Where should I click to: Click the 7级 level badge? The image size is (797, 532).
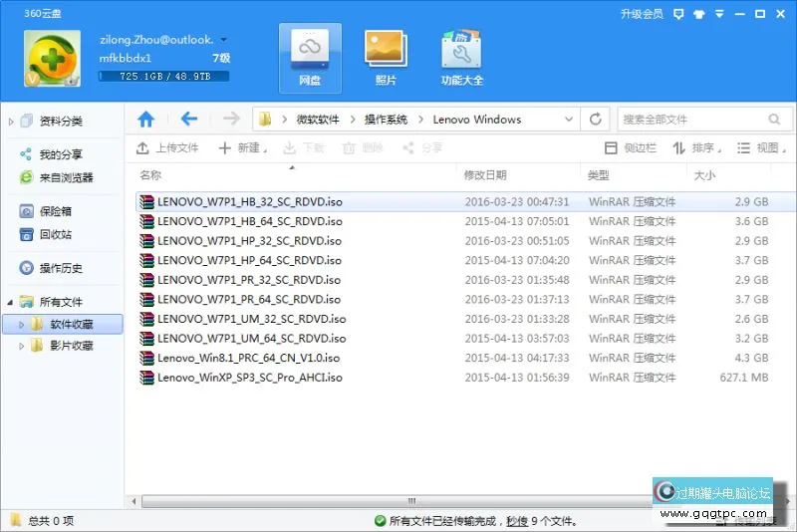click(x=221, y=59)
